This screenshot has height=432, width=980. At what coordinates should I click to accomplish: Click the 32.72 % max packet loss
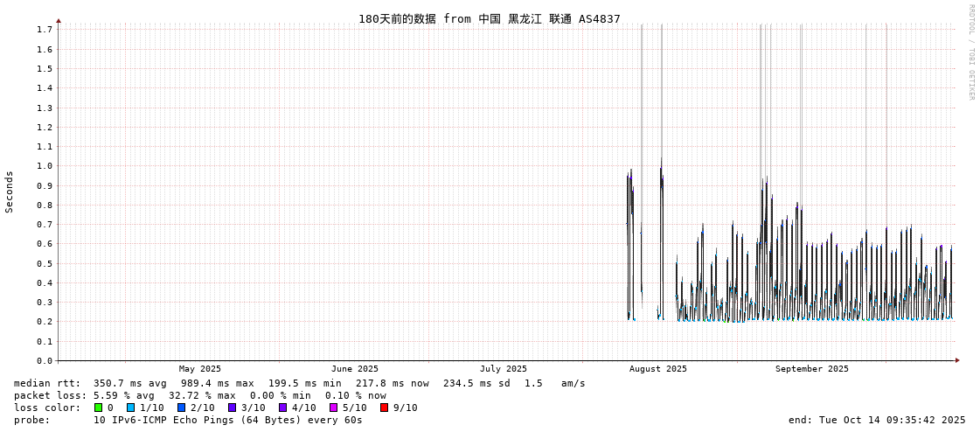[203, 396]
